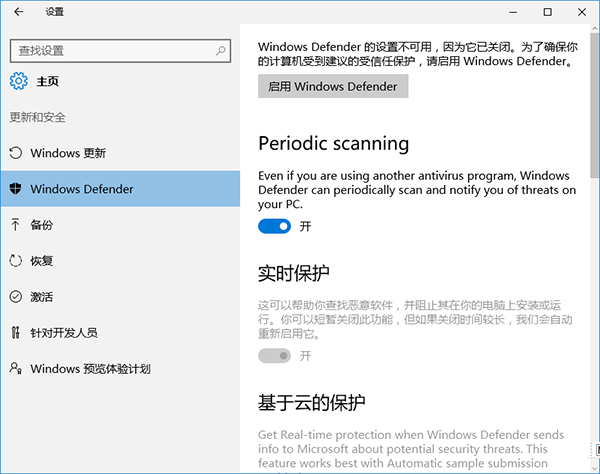
Task: Click the Periodic scanning heading
Action: point(334,144)
